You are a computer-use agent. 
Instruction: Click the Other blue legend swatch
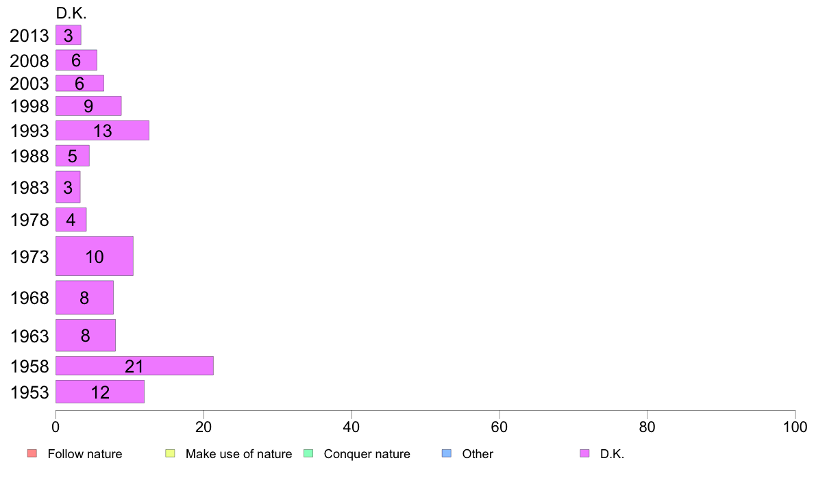tap(447, 453)
